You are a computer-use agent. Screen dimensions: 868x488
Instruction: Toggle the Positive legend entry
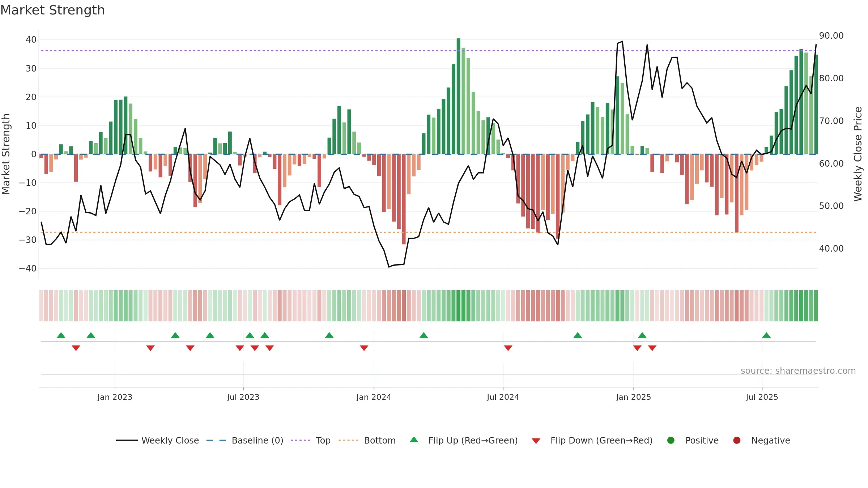[693, 440]
